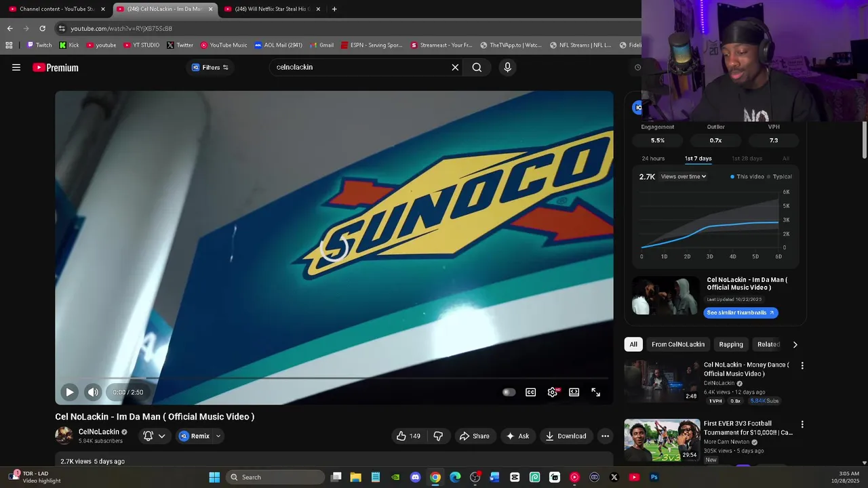Select the From CelNoLackin chip
The height and width of the screenshot is (488, 868).
click(x=678, y=344)
